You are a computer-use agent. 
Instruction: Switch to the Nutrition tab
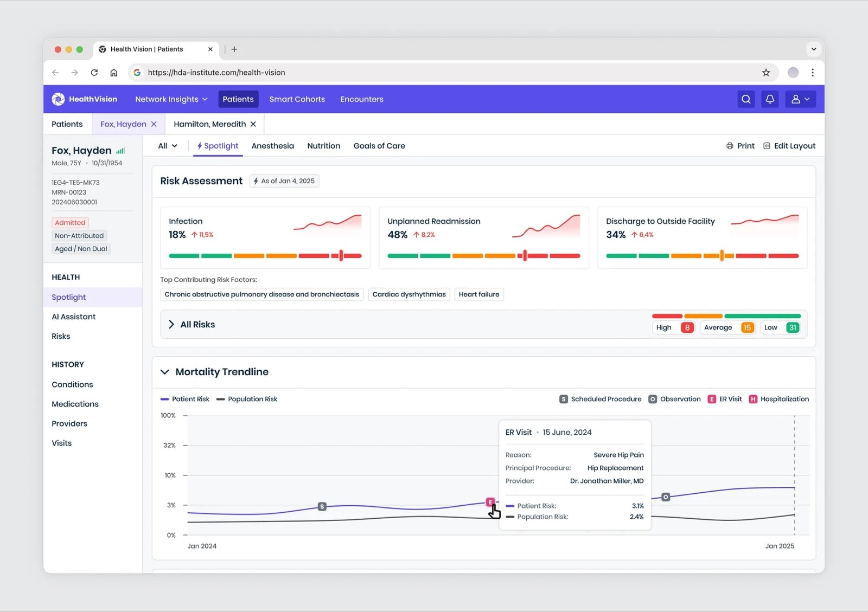tap(324, 146)
